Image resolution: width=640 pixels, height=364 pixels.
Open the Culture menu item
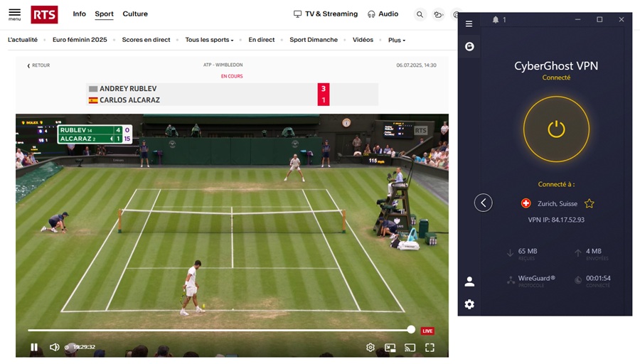coord(135,14)
